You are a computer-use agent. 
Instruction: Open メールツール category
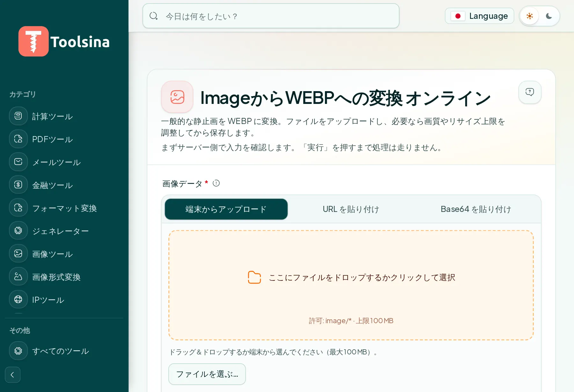64,162
